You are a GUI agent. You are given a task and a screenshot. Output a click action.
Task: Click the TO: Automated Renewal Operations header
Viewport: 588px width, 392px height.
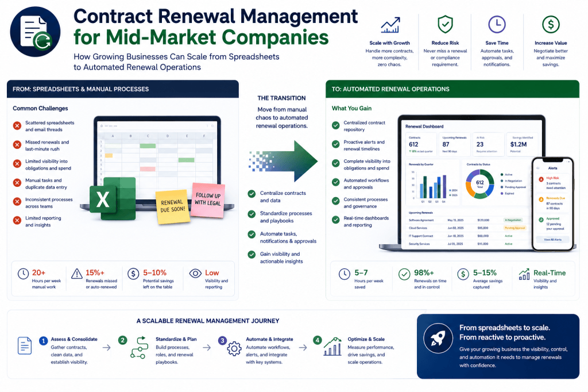[x=452, y=89]
